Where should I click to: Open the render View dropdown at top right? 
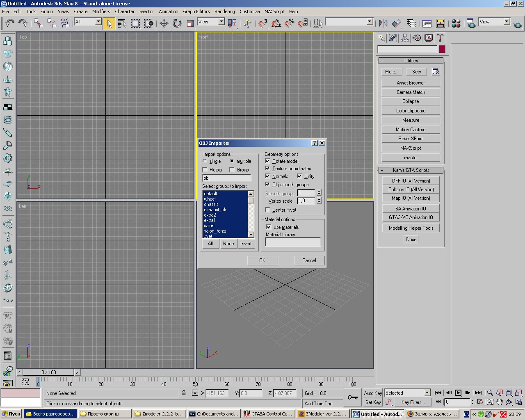[x=507, y=22]
